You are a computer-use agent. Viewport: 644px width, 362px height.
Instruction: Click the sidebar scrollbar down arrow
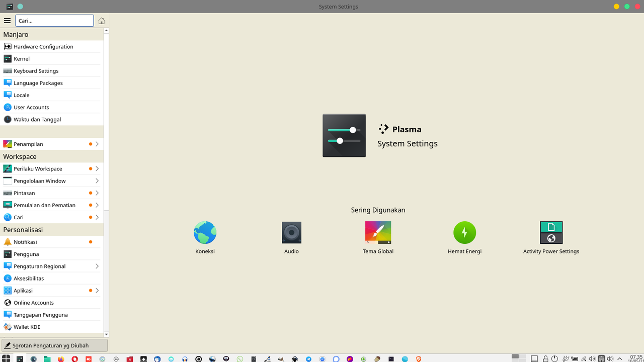pyautogui.click(x=106, y=334)
